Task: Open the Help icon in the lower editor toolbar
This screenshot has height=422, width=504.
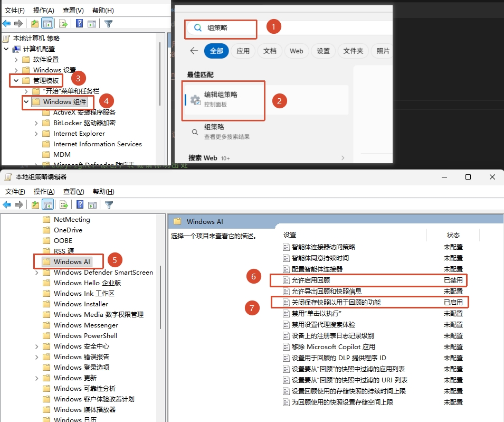Action: coord(80,204)
